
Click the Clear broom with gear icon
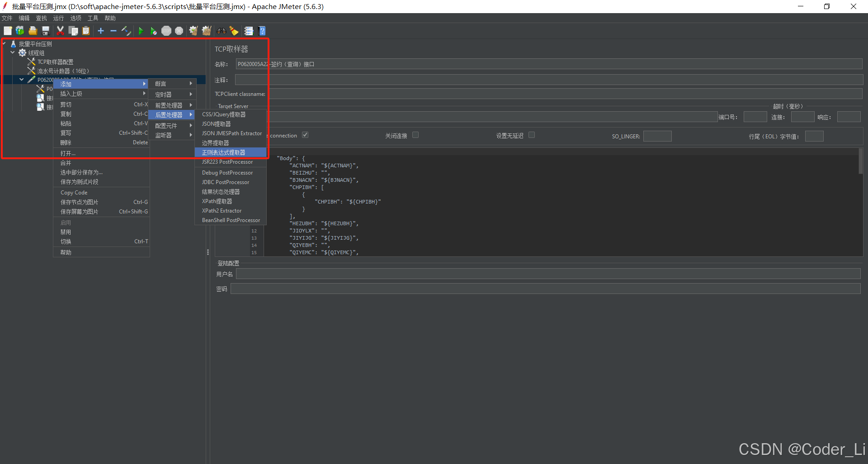(193, 31)
